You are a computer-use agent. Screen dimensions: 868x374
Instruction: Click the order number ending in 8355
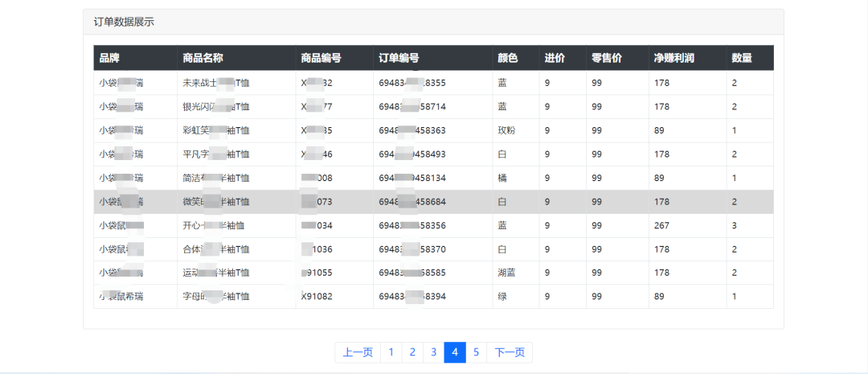tap(412, 83)
